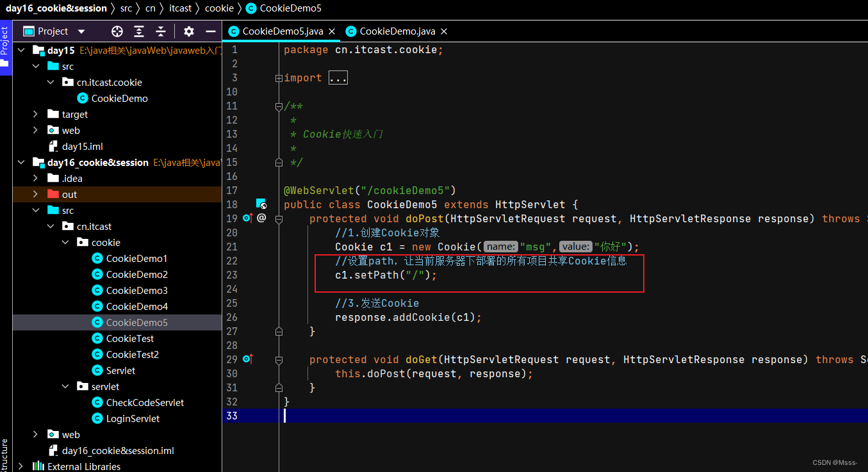
Task: Place cursor on c1.setPath line
Action: [386, 275]
